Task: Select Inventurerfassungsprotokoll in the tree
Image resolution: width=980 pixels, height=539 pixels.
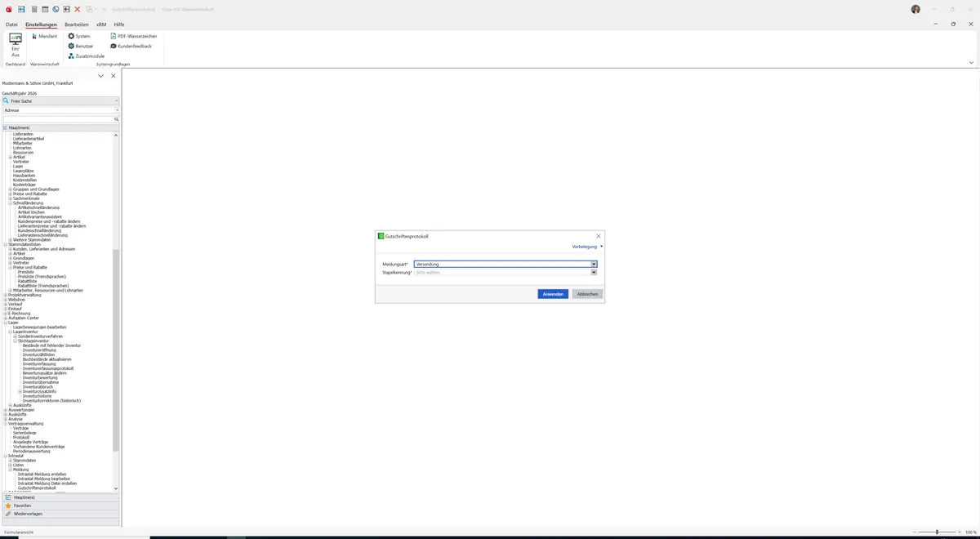Action: [x=48, y=368]
